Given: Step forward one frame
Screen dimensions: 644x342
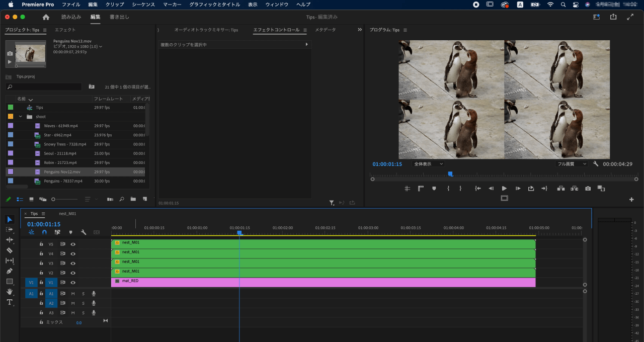Looking at the screenshot, I should pos(518,189).
